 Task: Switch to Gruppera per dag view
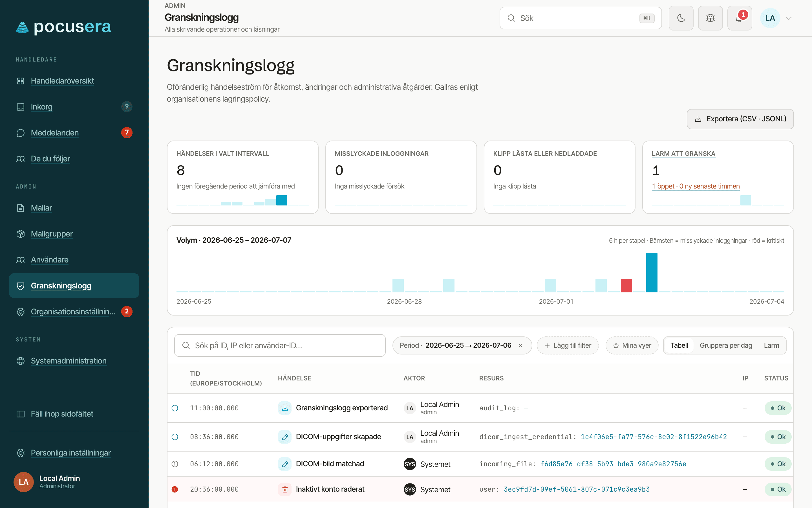pos(726,345)
